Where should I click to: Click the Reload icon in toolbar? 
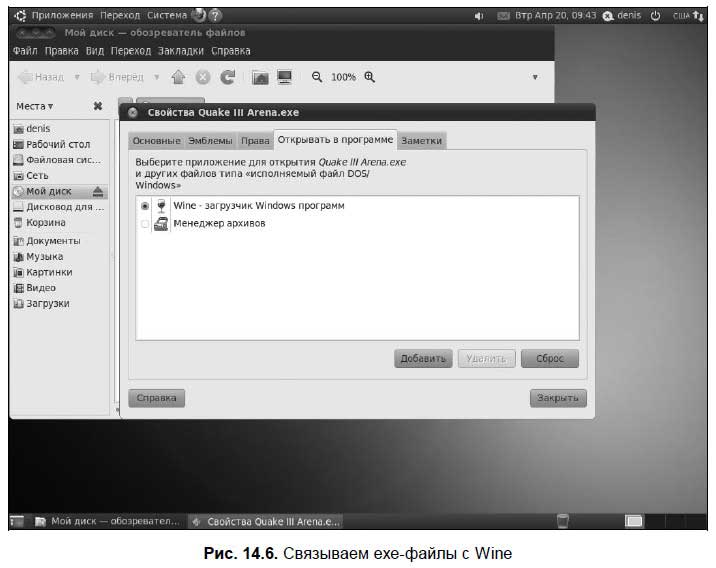coord(228,77)
